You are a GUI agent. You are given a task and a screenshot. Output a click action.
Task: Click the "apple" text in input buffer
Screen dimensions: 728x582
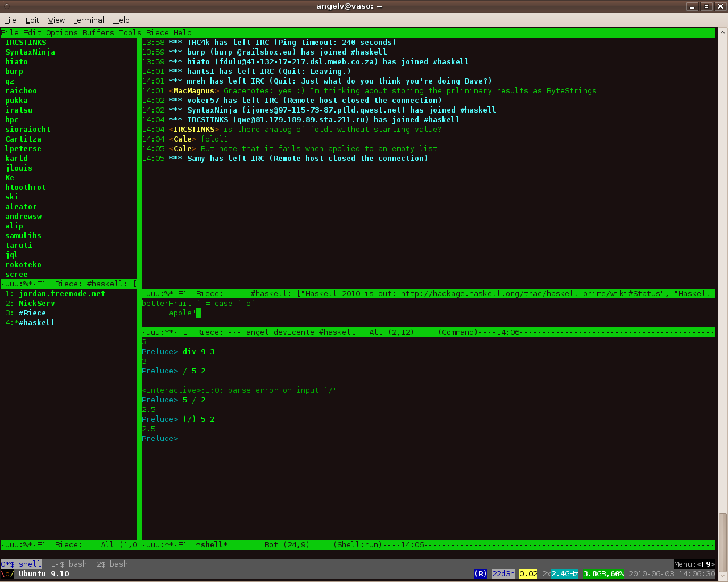(180, 313)
